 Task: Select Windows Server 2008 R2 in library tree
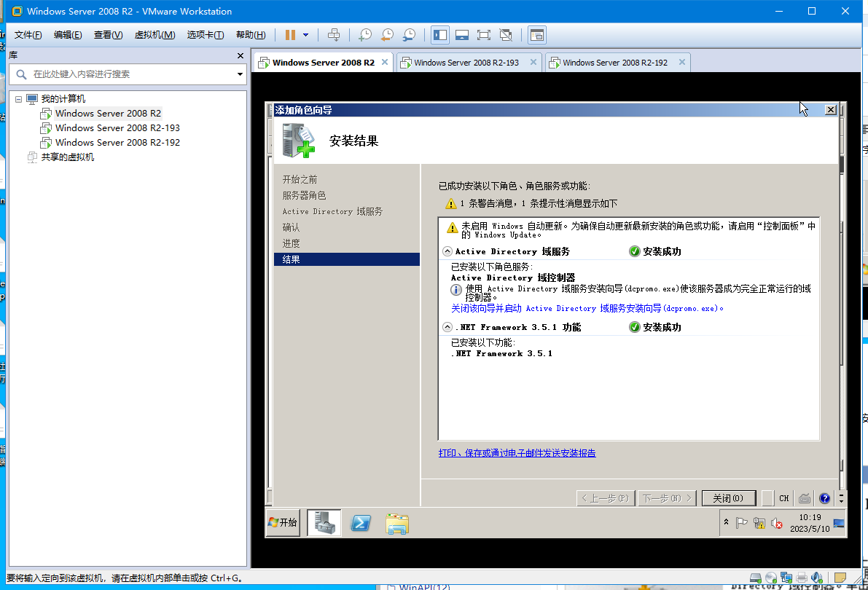click(x=108, y=114)
